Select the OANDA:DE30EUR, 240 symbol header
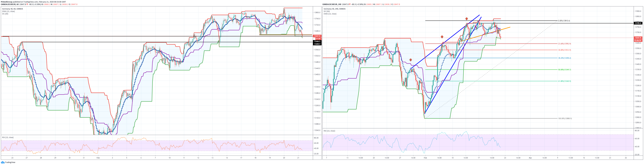This screenshot has width=644, height=165. [x=332, y=4]
